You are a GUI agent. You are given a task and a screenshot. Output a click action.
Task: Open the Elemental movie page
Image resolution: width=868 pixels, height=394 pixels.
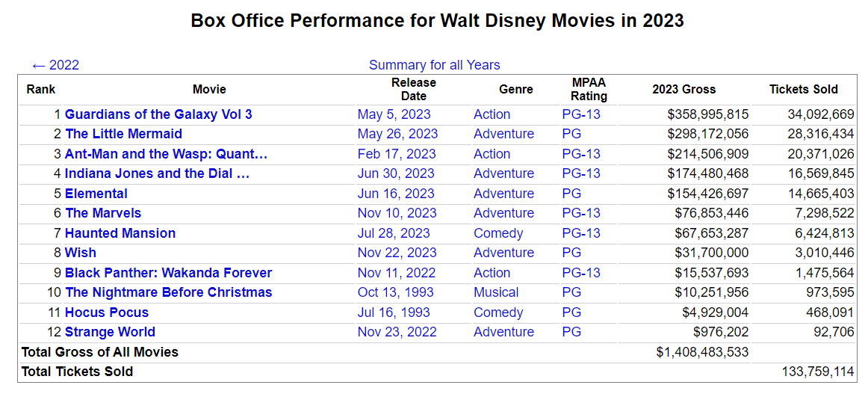click(x=96, y=194)
